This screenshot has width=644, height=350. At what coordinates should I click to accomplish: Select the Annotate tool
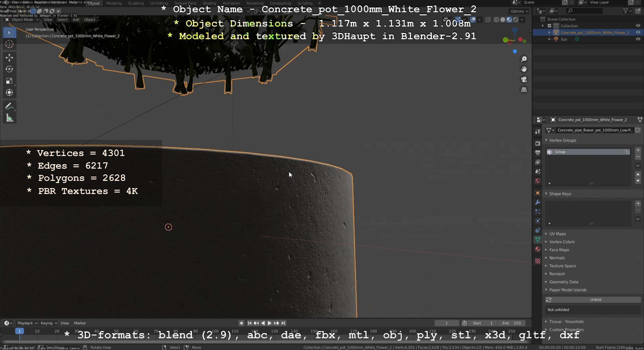pos(10,107)
